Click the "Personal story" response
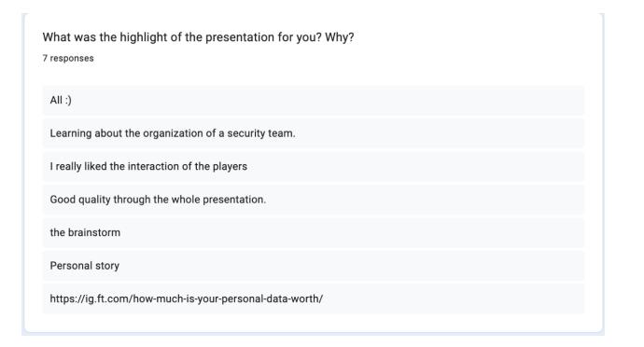Image resolution: width=644 pixels, height=347 pixels. pos(314,266)
